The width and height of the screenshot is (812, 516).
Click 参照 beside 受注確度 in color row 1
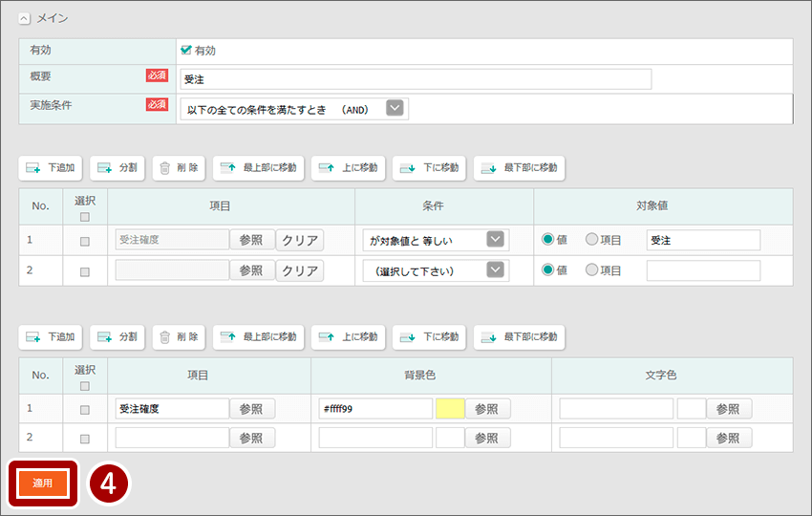click(x=251, y=409)
